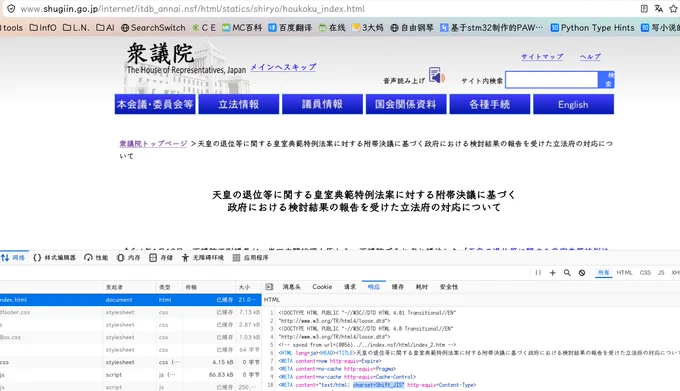Screen dimensions: 680x391
Task: Click the request blocking icon
Action: [x=582, y=273]
